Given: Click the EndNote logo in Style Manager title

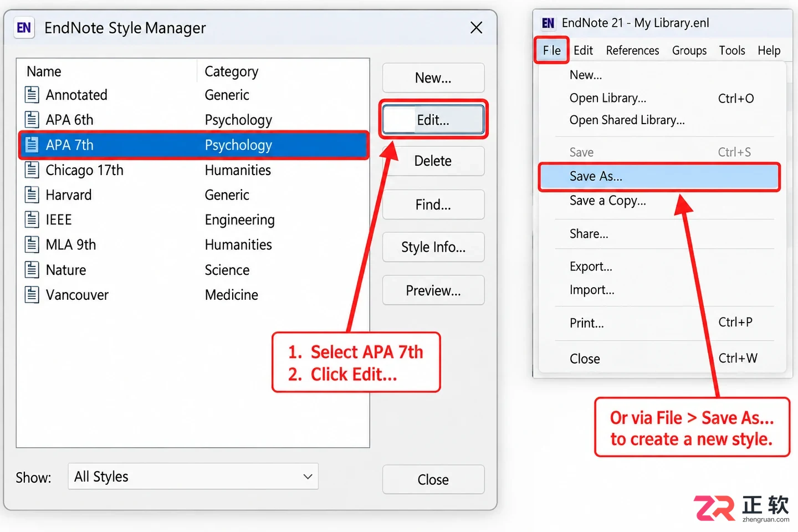Looking at the screenshot, I should point(24,28).
